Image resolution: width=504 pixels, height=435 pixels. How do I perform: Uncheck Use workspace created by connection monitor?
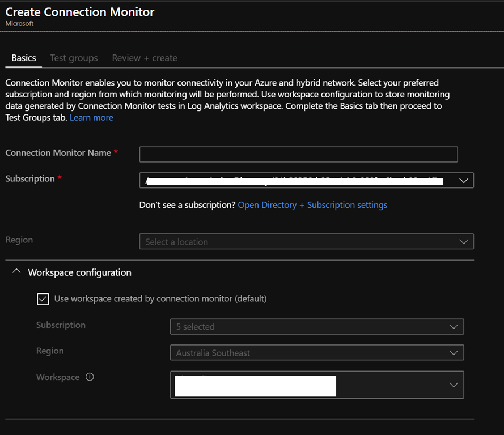click(x=43, y=299)
